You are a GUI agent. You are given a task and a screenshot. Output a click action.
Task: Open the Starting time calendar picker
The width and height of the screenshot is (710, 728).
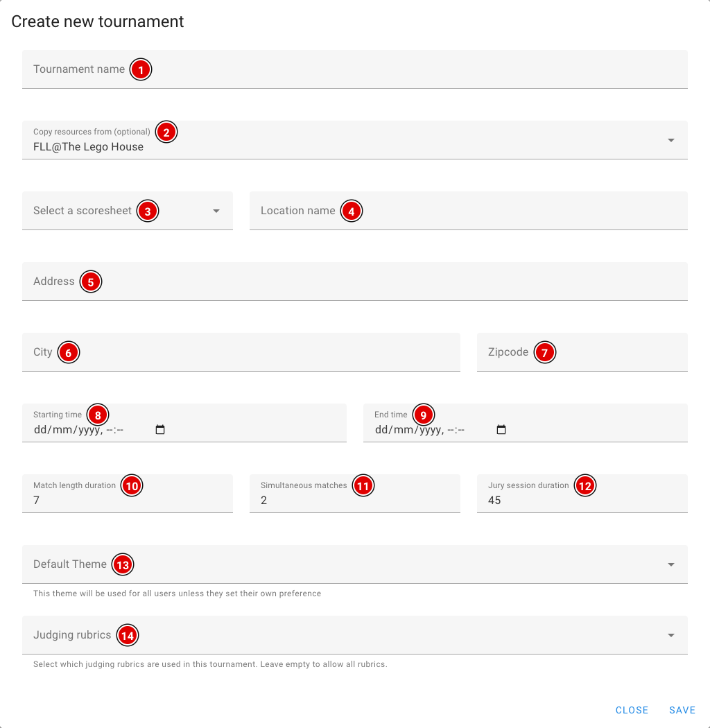pos(160,429)
